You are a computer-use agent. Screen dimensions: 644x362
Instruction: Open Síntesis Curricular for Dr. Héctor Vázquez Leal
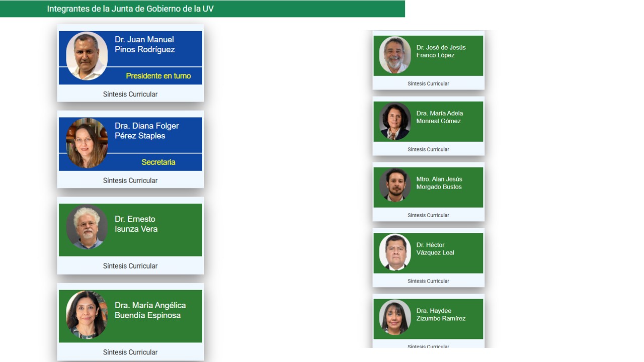[428, 281]
